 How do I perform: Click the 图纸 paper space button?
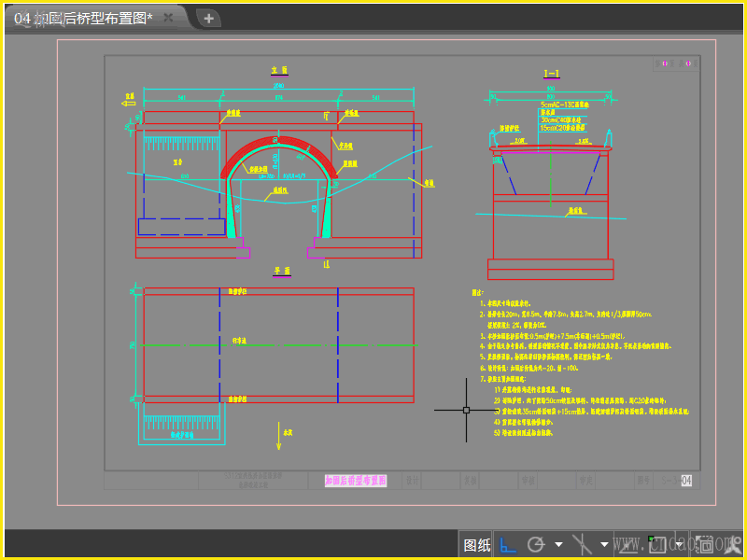[477, 544]
